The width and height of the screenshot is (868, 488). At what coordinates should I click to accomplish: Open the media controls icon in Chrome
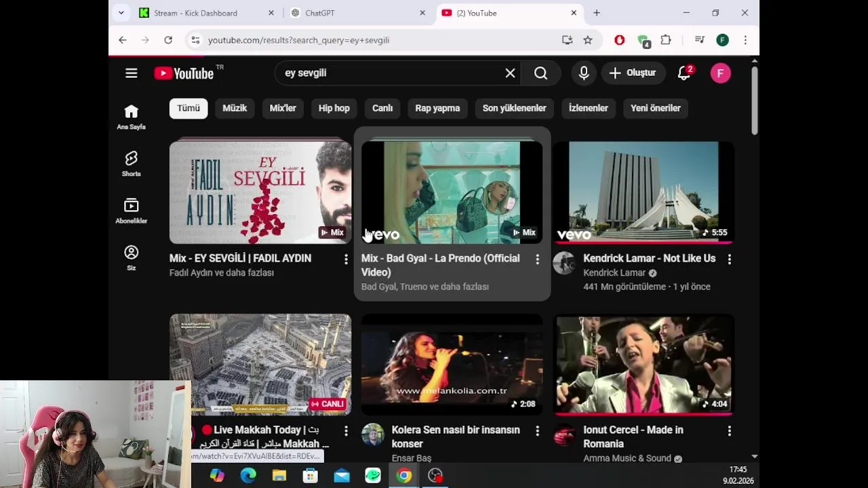[699, 40]
